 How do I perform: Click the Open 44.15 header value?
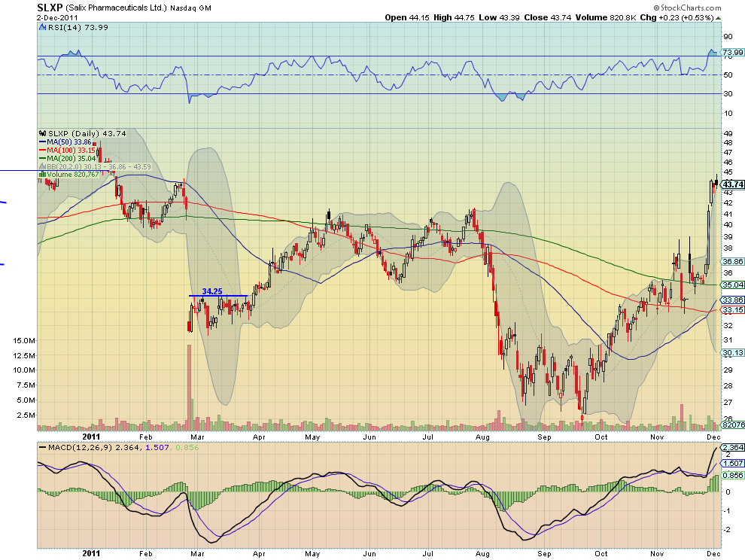pyautogui.click(x=406, y=17)
